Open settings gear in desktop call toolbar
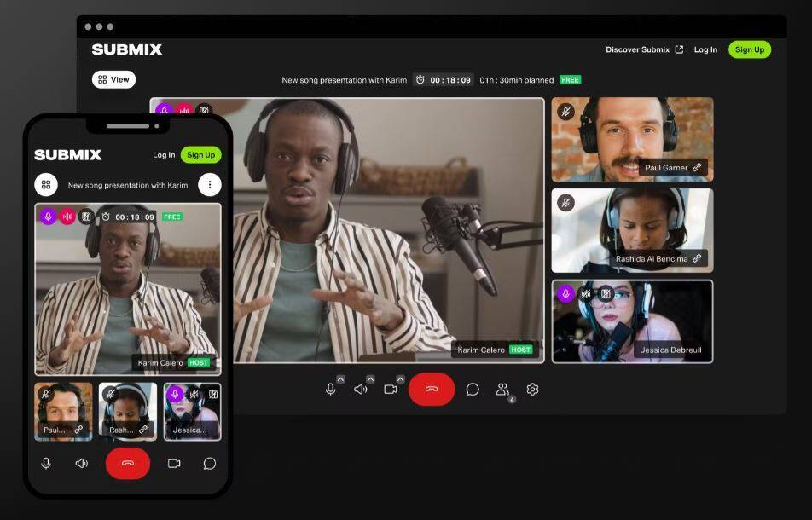Image resolution: width=812 pixels, height=520 pixels. tap(533, 390)
